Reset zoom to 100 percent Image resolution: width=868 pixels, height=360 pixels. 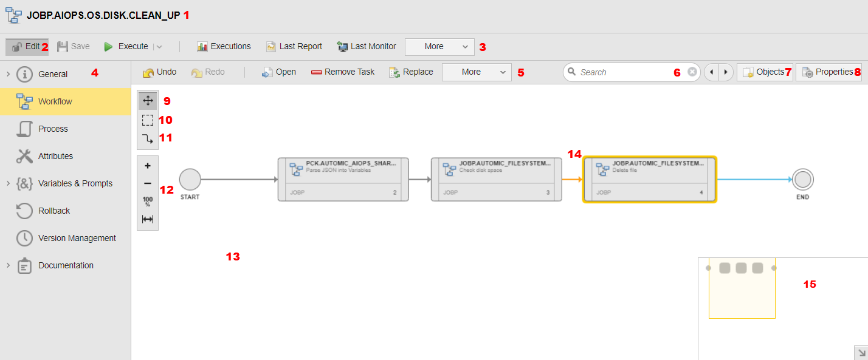tap(148, 201)
